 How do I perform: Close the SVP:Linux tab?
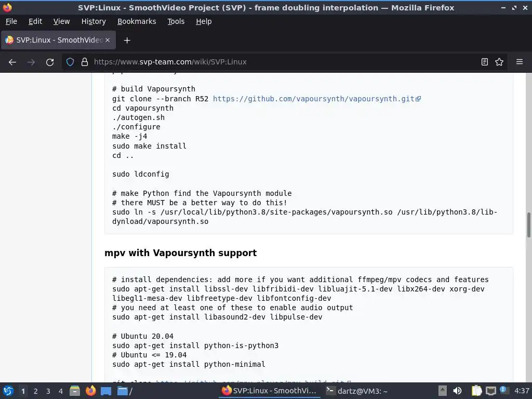[108, 40]
